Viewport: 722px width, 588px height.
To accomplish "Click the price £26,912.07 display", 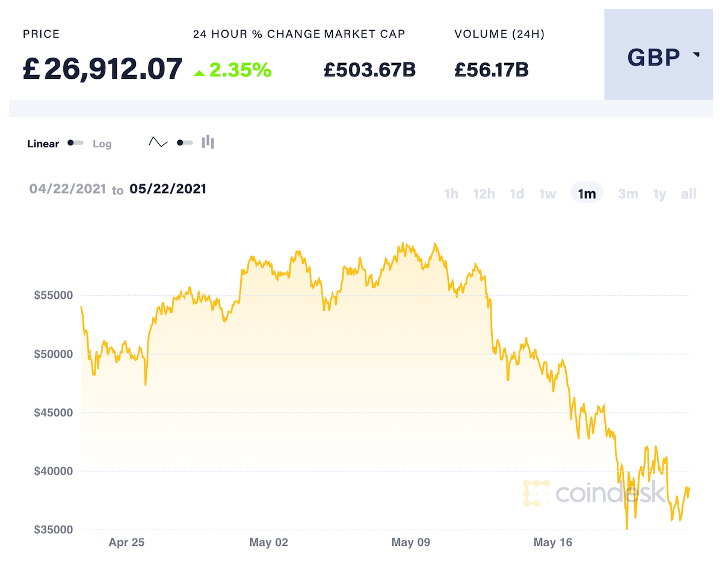I will (x=101, y=69).
